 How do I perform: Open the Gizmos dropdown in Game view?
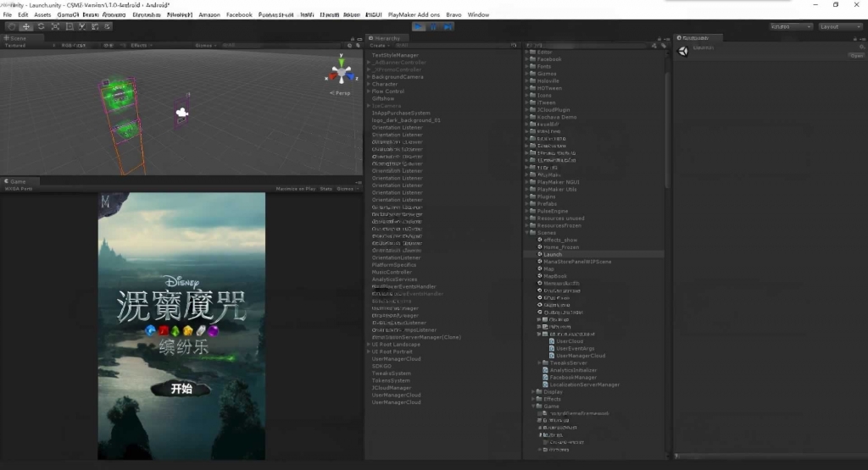point(347,189)
